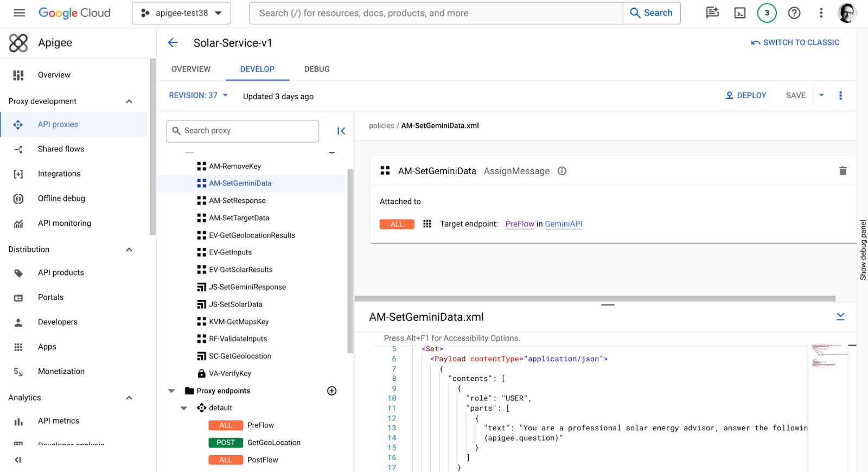
Task: Click the Google Cloud logo
Action: tap(74, 13)
